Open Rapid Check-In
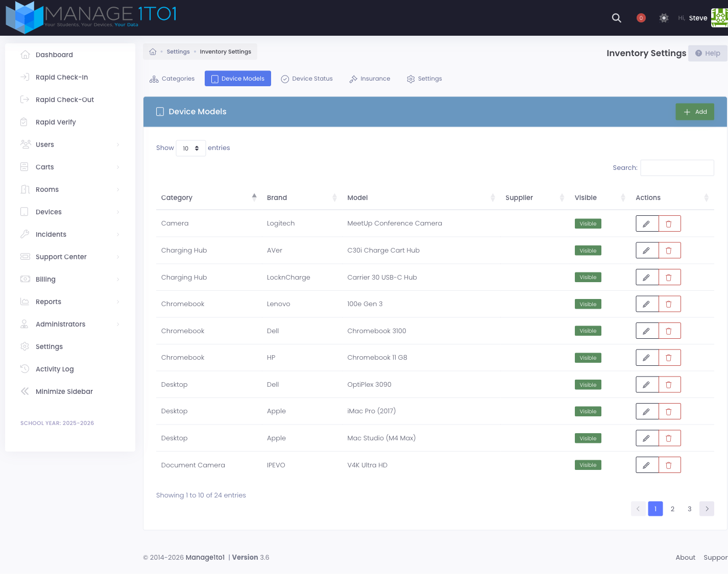Image resolution: width=728 pixels, height=574 pixels. [70, 77]
